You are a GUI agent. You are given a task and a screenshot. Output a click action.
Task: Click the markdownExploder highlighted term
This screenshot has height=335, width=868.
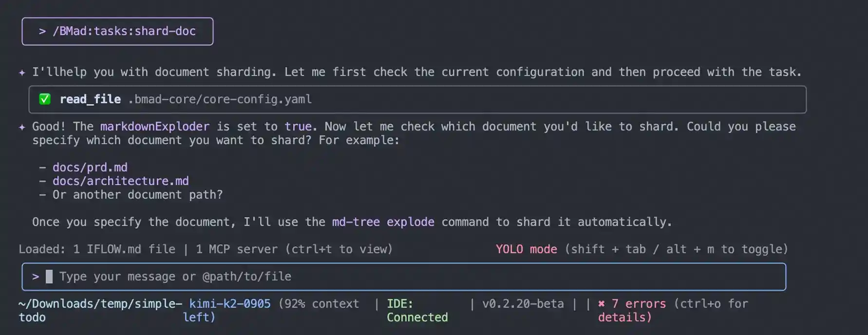[x=155, y=127]
